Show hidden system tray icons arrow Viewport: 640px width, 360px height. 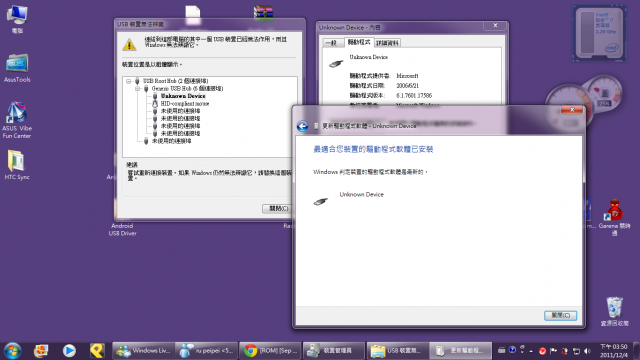[531, 351]
